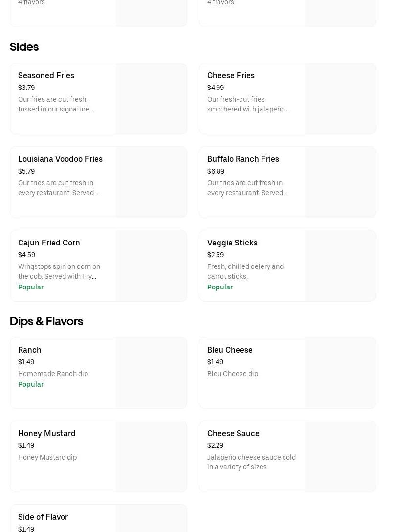Click the Dips & Flavors heading
The width and height of the screenshot is (393, 532).
coord(46,321)
